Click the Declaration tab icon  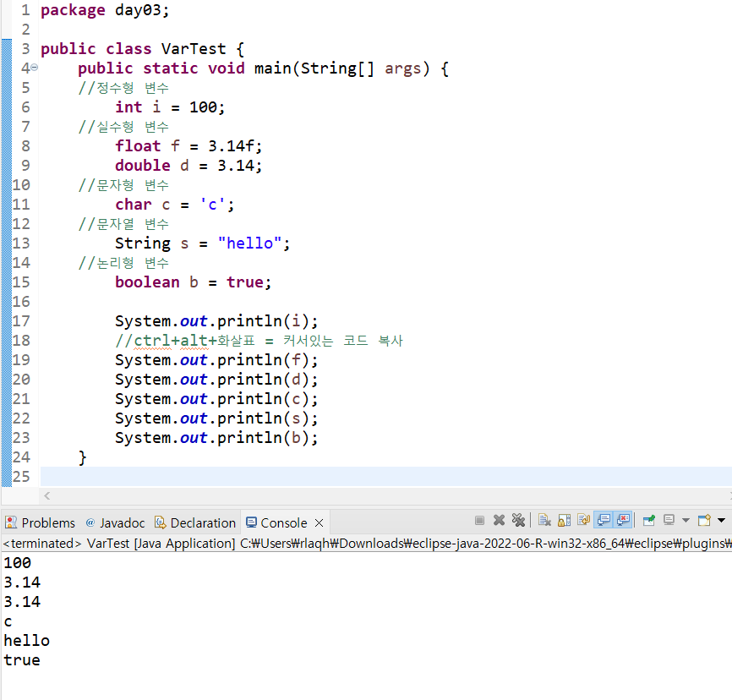tap(160, 522)
